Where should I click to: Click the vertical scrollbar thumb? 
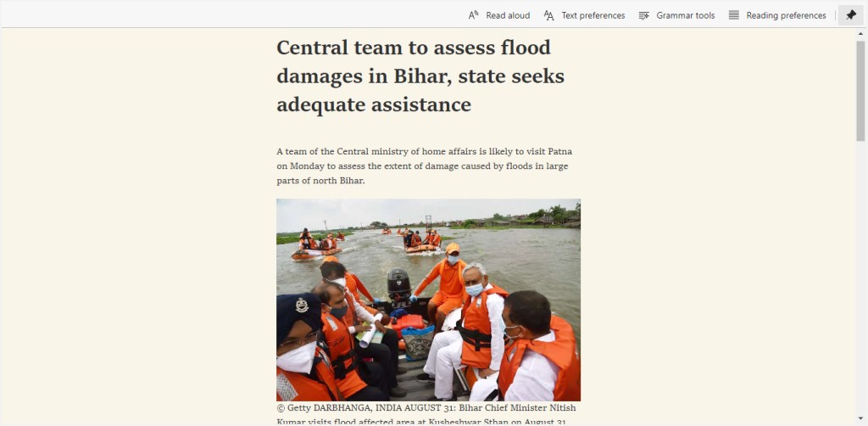pos(860,88)
